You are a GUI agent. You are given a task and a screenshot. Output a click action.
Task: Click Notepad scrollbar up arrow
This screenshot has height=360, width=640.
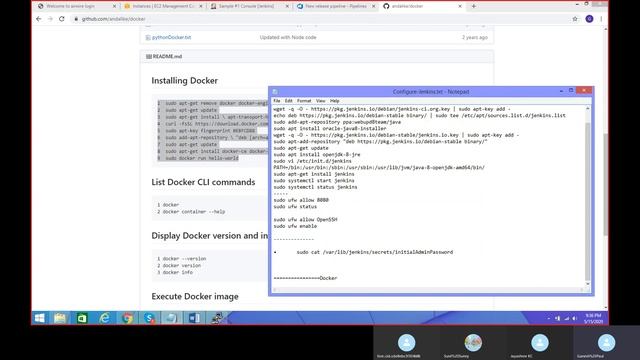[x=588, y=108]
